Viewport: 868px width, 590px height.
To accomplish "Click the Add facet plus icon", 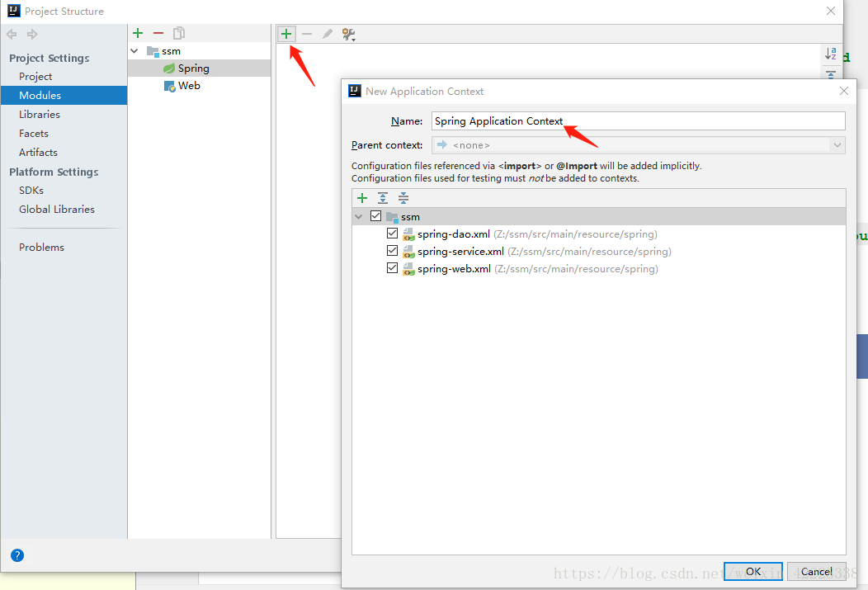I will point(286,34).
